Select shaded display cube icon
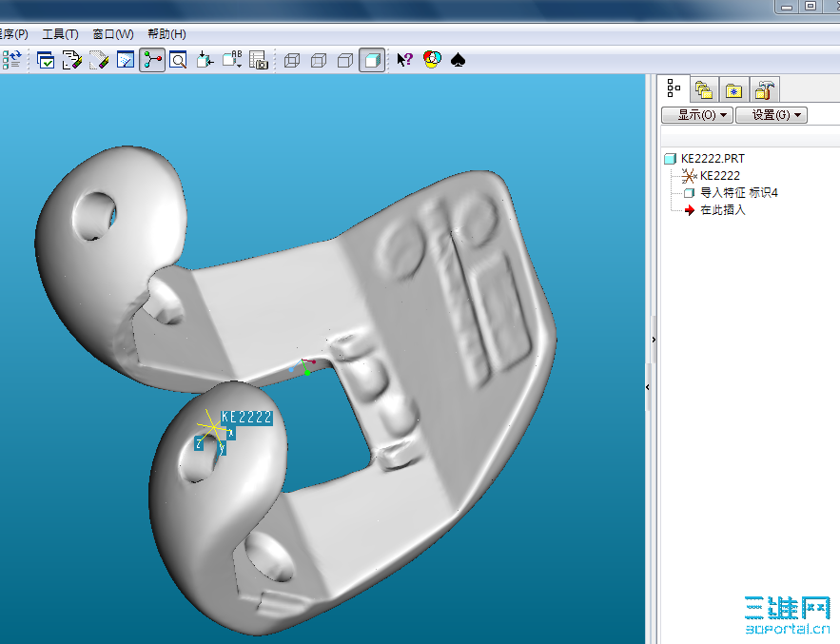Screen dimensions: 840x644 click(x=372, y=60)
